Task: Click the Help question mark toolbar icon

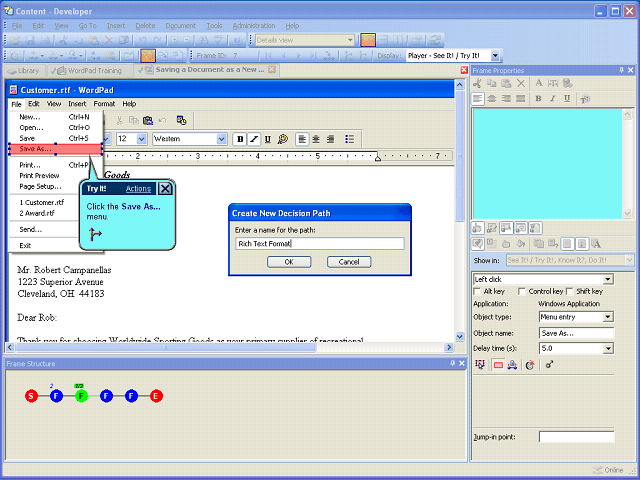Action: tap(237, 40)
